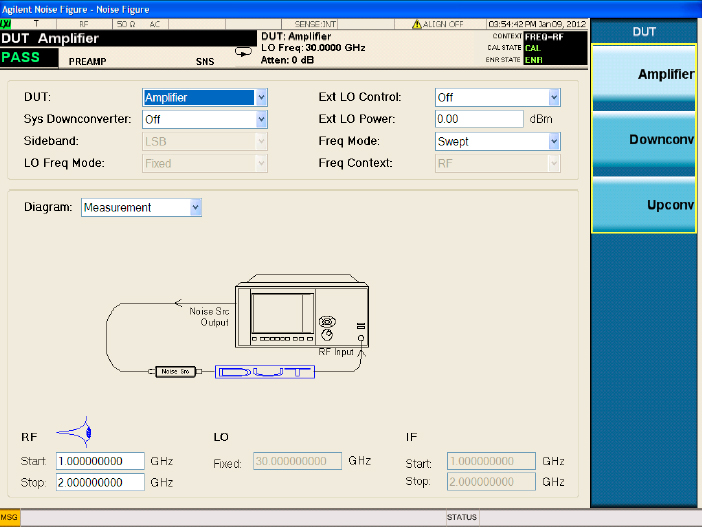Image resolution: width=702 pixels, height=527 pixels.
Task: Click the Noise Src block in diagram
Action: (x=176, y=372)
